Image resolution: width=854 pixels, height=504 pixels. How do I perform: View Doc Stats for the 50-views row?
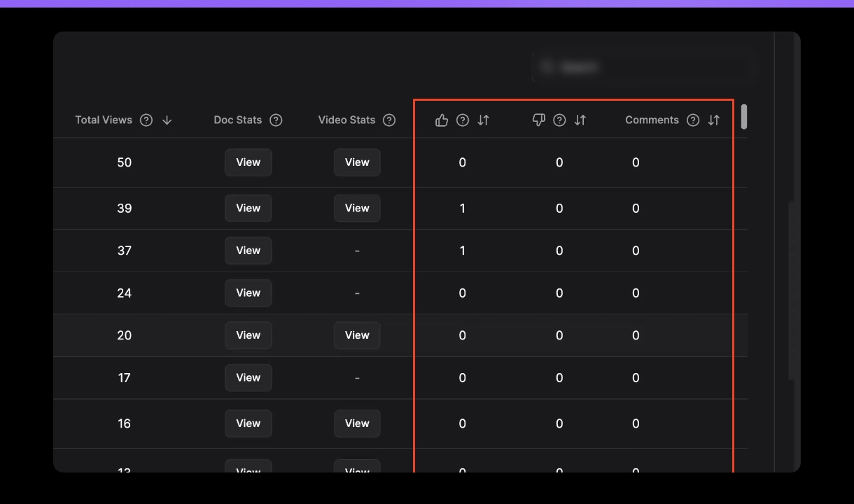pos(248,162)
